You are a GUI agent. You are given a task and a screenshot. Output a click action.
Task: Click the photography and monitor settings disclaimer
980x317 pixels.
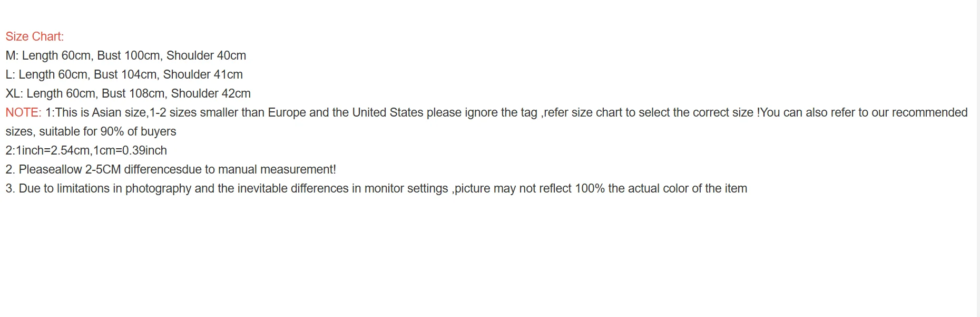[376, 188]
